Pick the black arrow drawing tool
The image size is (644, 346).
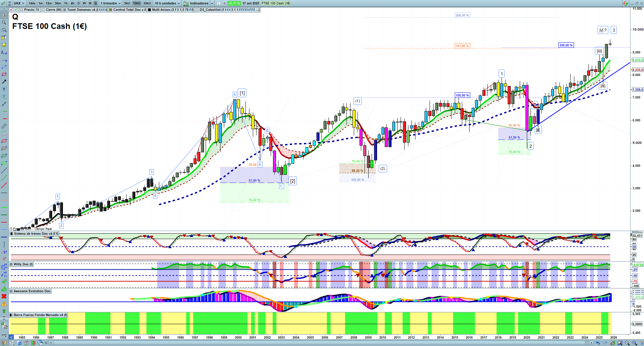4,82
